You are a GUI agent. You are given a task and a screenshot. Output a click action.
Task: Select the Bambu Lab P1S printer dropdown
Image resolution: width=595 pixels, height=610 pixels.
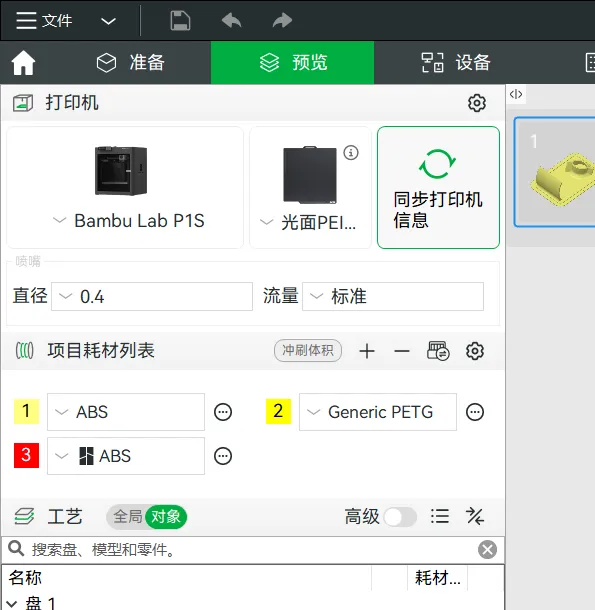tap(128, 221)
